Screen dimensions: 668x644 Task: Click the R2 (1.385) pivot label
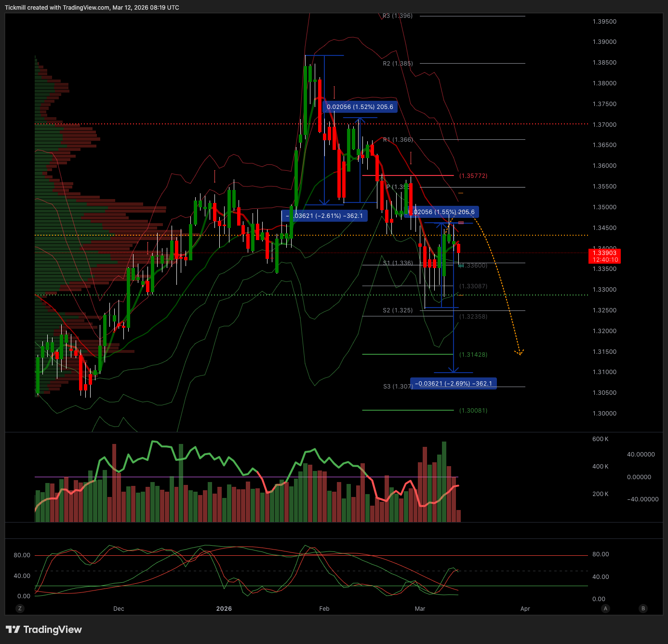point(398,64)
